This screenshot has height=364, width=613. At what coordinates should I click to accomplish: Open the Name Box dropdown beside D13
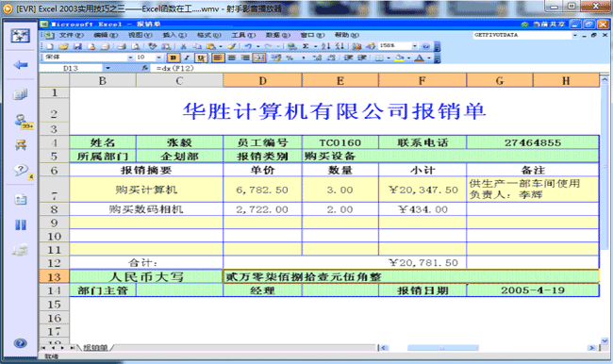coord(108,68)
